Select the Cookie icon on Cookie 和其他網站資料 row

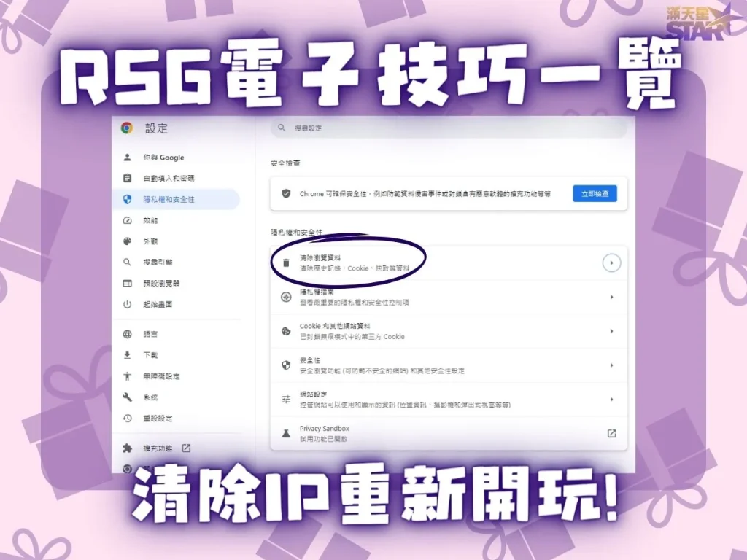coord(285,330)
